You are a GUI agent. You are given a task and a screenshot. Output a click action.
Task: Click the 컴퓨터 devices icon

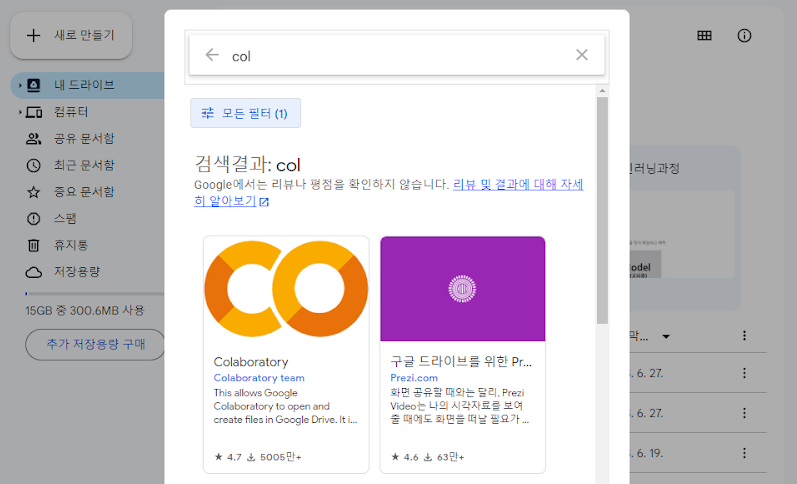click(x=34, y=112)
